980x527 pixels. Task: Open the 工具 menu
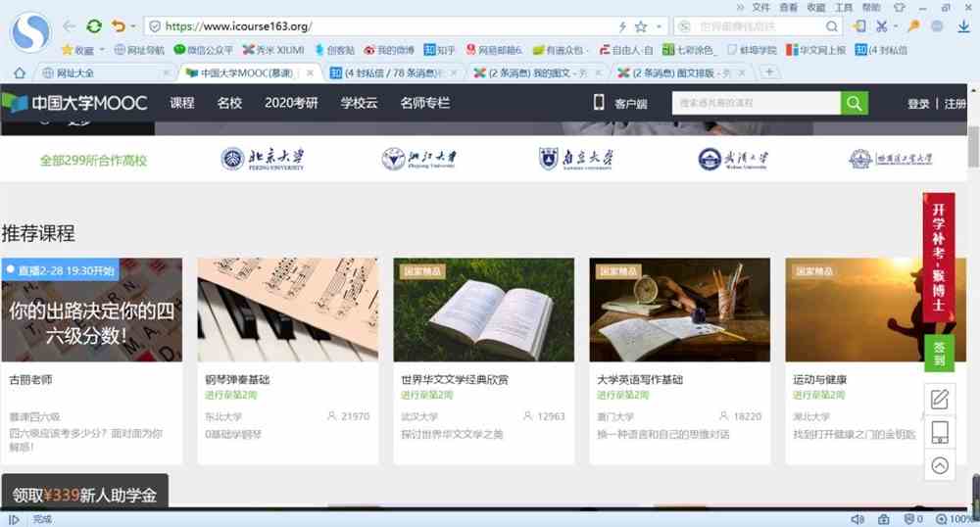(843, 8)
